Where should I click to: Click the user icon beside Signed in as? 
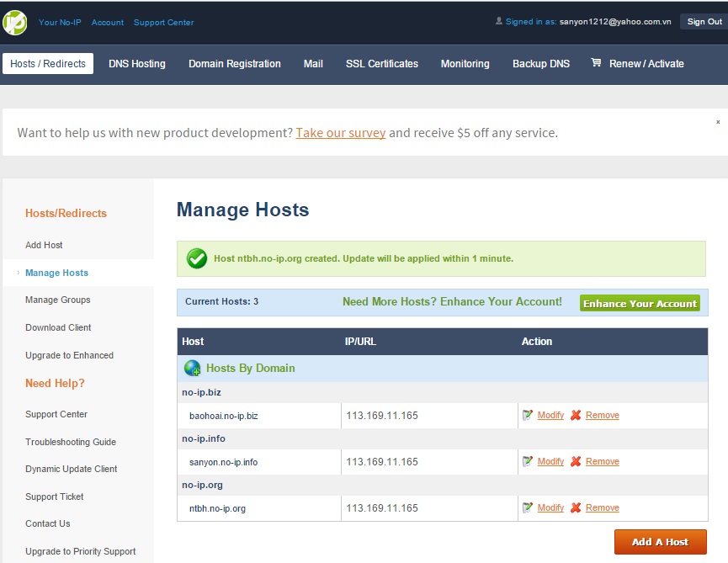click(x=498, y=21)
